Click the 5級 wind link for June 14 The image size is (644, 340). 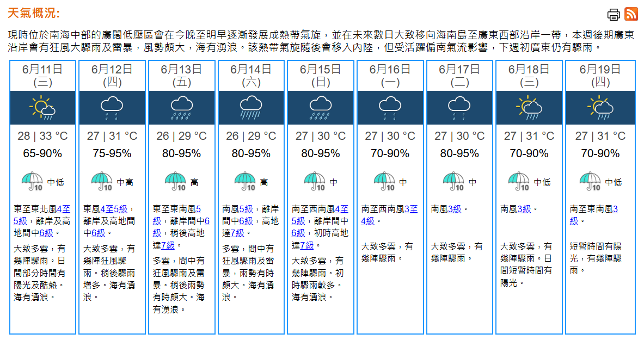[x=246, y=209]
